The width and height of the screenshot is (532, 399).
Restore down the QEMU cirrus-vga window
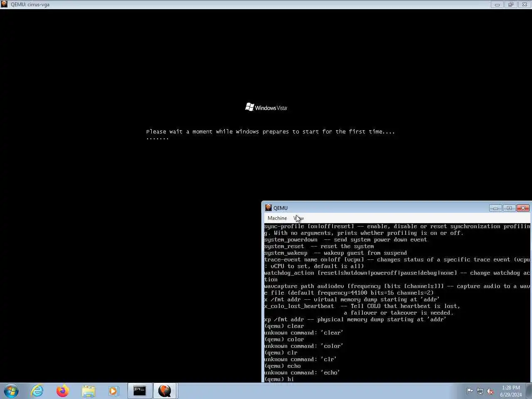(x=511, y=4)
